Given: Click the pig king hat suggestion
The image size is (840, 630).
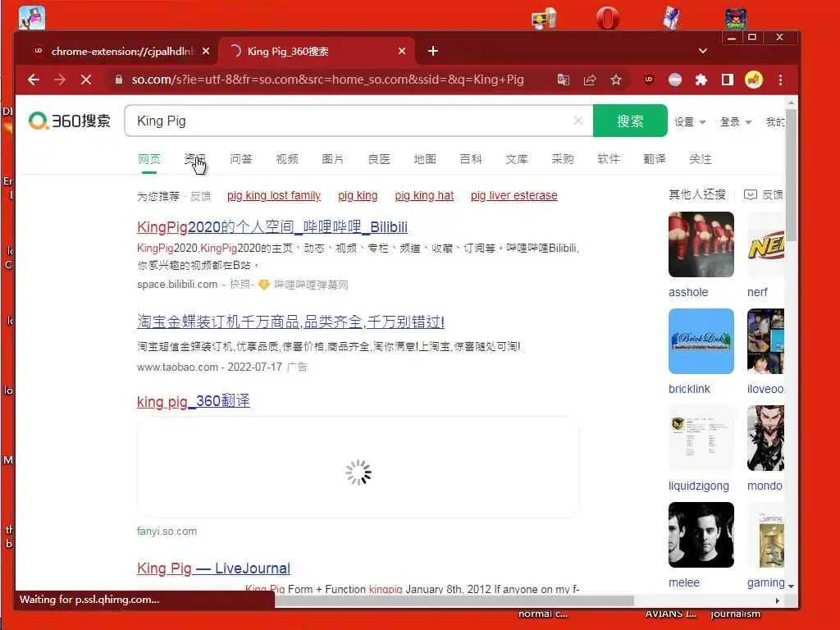Looking at the screenshot, I should [x=424, y=195].
